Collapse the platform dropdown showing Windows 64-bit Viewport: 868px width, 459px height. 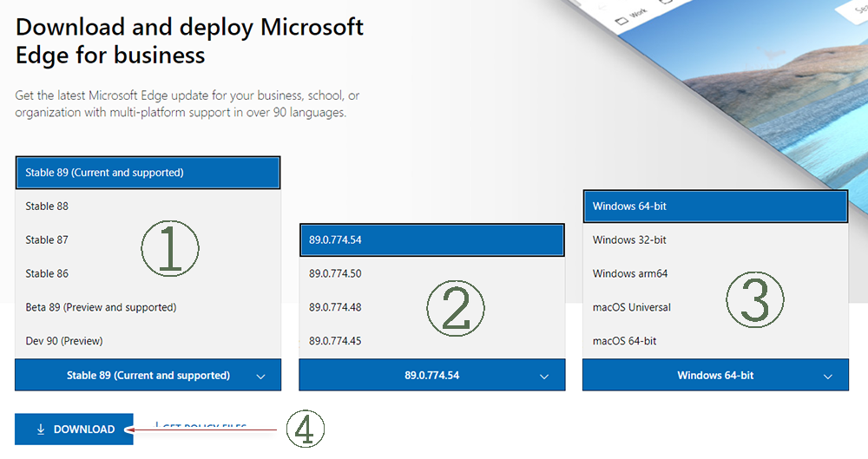(x=715, y=375)
